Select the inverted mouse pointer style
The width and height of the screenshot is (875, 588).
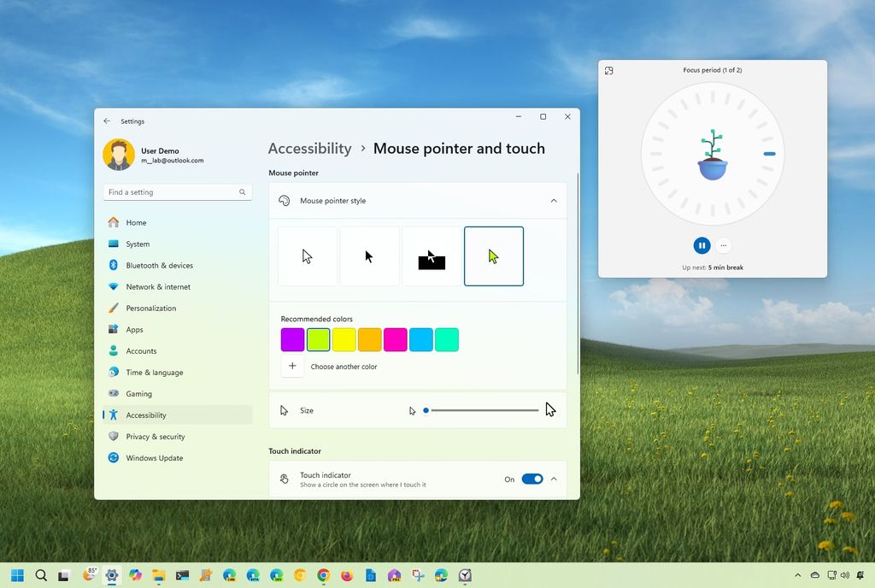pos(431,256)
